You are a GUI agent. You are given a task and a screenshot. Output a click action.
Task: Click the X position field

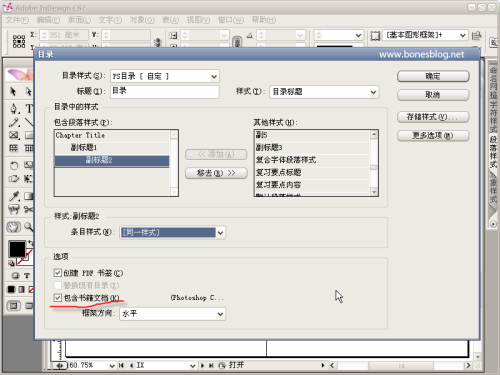pyautogui.click(x=64, y=35)
